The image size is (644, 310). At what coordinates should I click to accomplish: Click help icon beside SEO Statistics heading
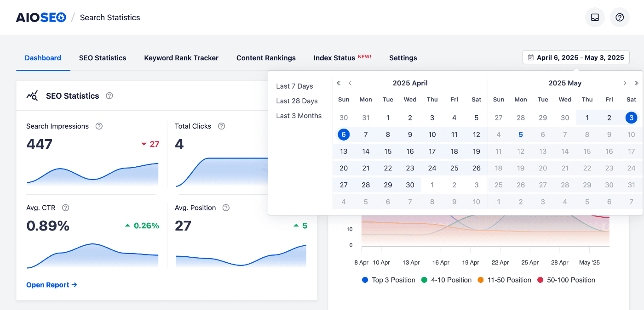pyautogui.click(x=109, y=96)
